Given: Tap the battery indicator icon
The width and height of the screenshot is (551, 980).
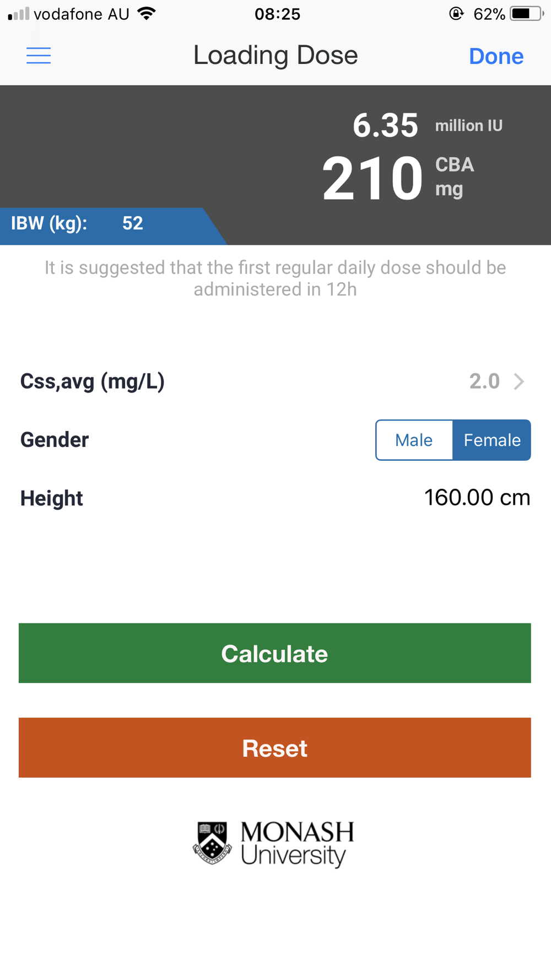Looking at the screenshot, I should 527,14.
